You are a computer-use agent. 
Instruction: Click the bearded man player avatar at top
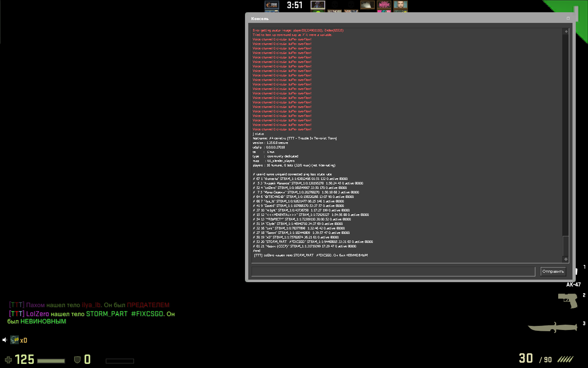401,5
